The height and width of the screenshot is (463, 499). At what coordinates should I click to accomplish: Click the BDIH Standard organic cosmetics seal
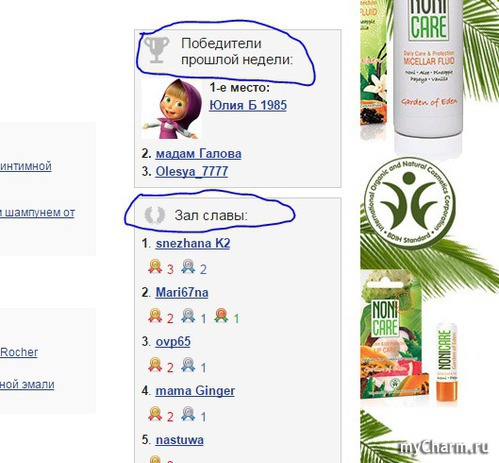[410, 203]
